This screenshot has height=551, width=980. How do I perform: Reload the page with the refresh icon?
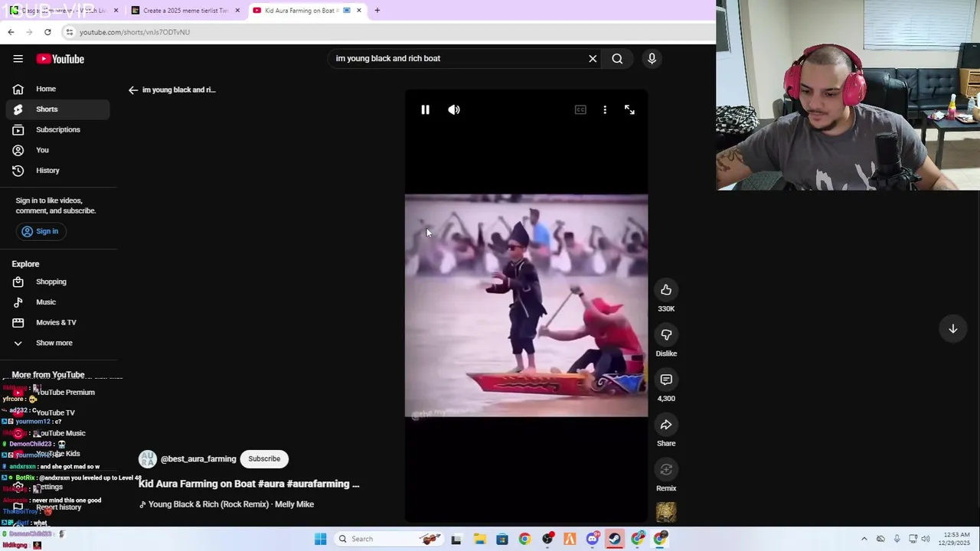tap(47, 31)
